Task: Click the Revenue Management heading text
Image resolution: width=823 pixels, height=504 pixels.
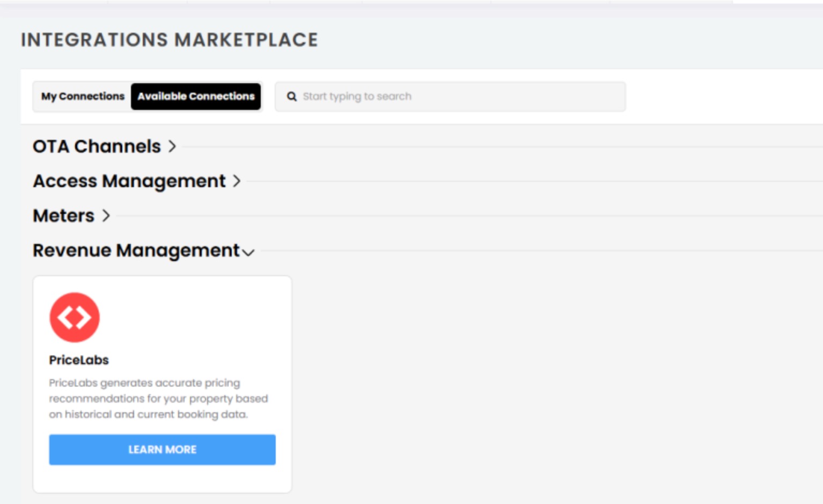Action: click(x=136, y=250)
